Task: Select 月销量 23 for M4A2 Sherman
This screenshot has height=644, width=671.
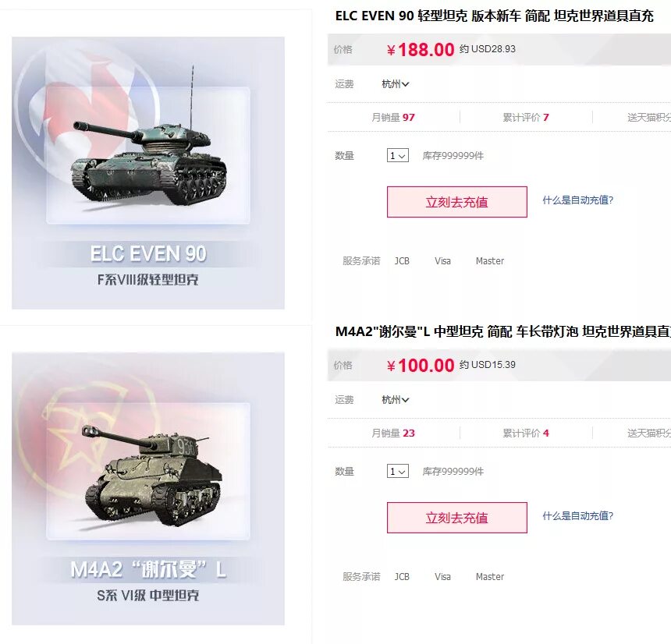Action: pyautogui.click(x=392, y=433)
